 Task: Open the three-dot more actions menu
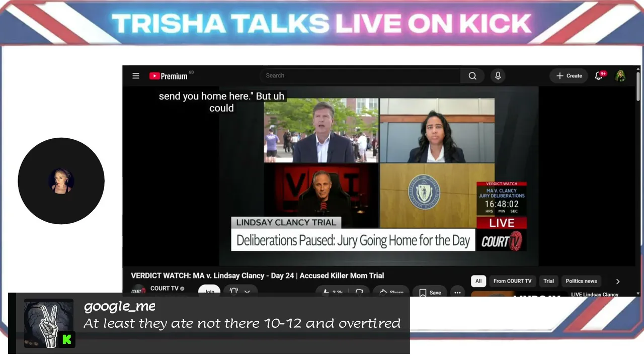click(x=457, y=293)
